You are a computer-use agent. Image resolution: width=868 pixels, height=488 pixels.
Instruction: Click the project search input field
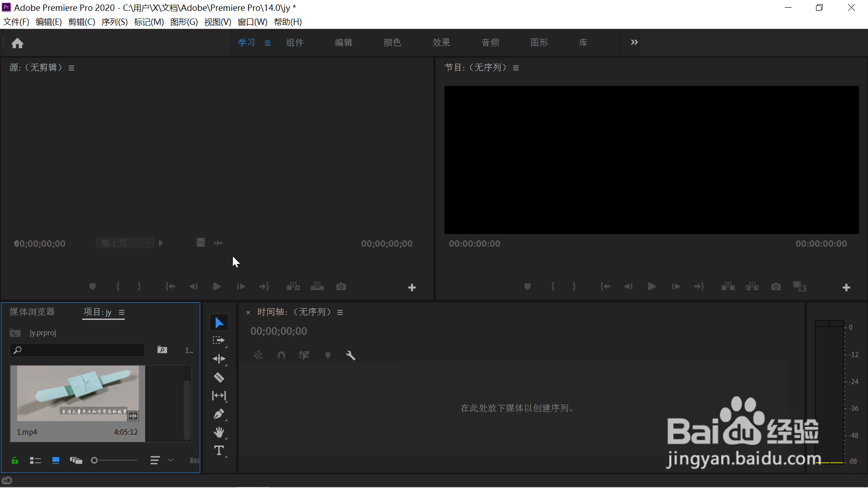(x=77, y=350)
